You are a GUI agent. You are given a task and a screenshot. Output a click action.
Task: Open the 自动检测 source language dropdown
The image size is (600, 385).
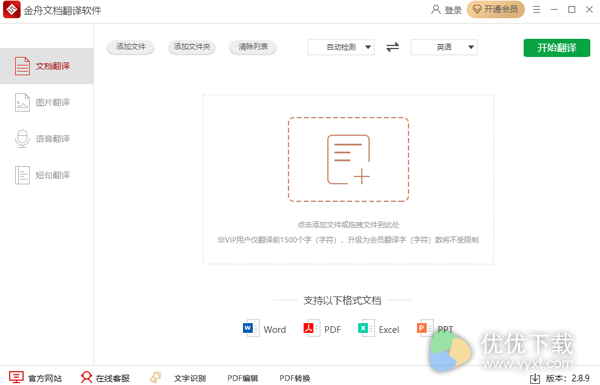pyautogui.click(x=341, y=47)
